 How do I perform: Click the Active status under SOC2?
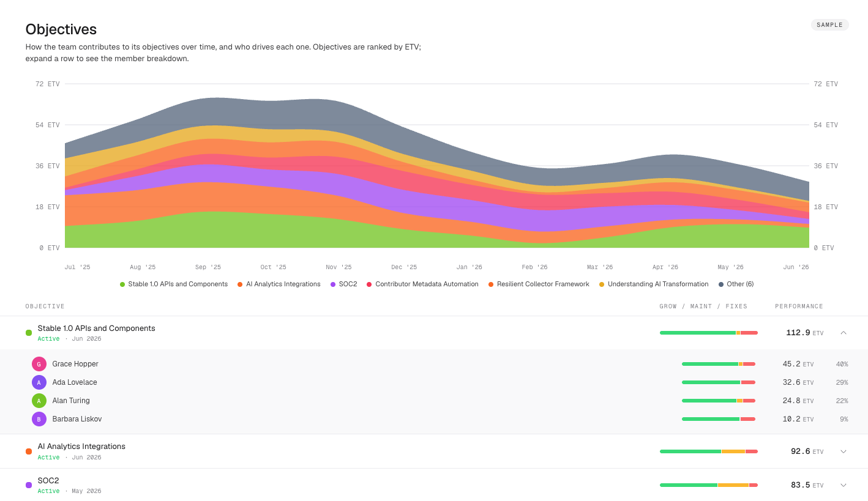click(48, 491)
